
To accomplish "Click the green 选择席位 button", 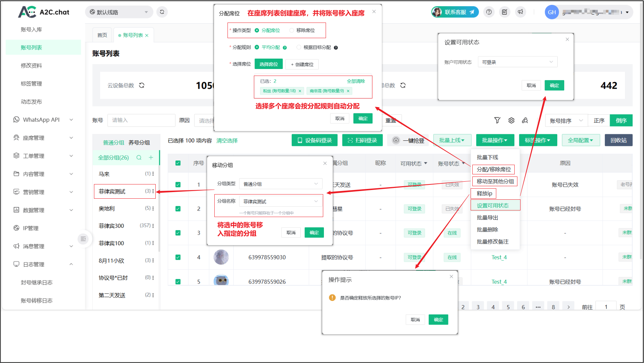I will (x=268, y=64).
